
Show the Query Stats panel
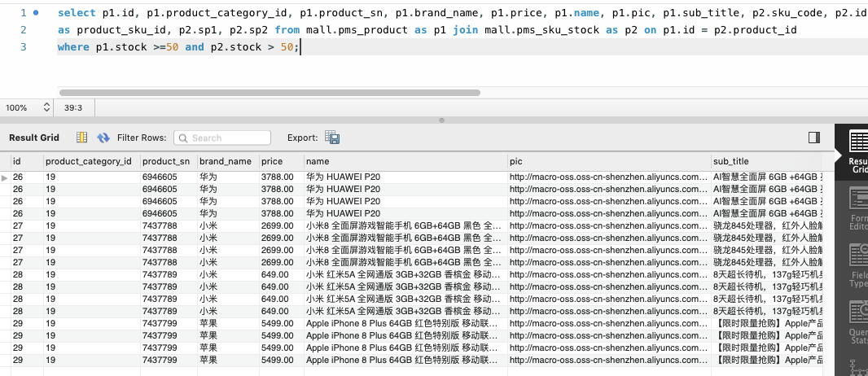(857, 322)
